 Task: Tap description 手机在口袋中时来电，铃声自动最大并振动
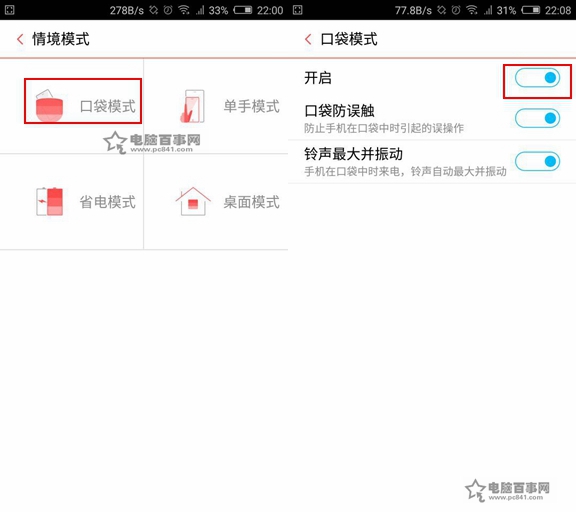pos(405,171)
